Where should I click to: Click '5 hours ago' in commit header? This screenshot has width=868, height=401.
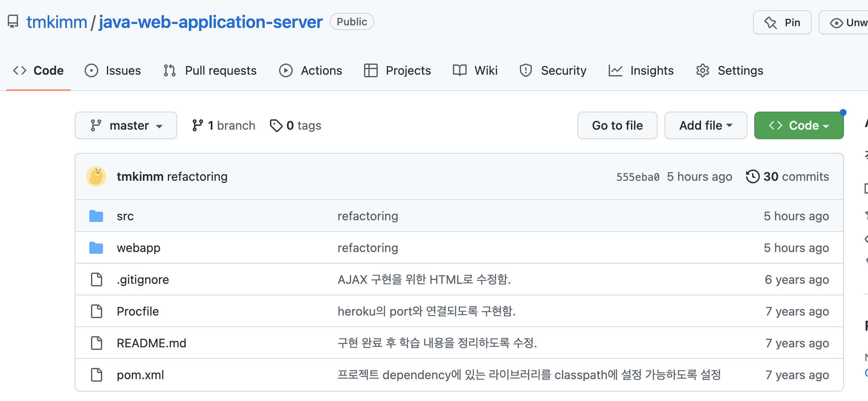700,176
